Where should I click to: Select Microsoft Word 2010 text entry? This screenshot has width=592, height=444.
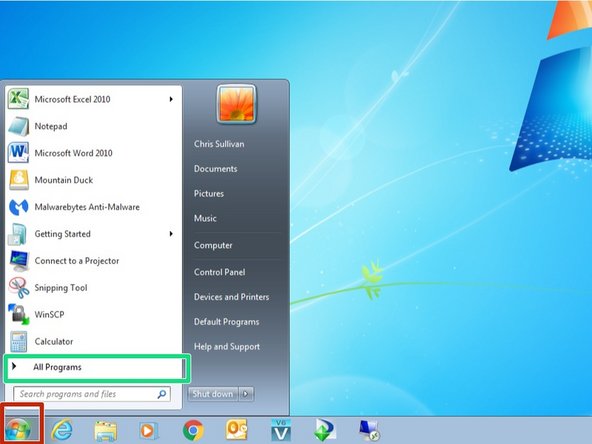click(x=74, y=153)
